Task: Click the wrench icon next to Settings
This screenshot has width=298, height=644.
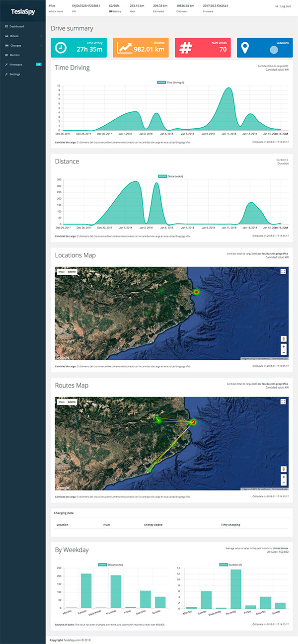Action: click(x=6, y=74)
